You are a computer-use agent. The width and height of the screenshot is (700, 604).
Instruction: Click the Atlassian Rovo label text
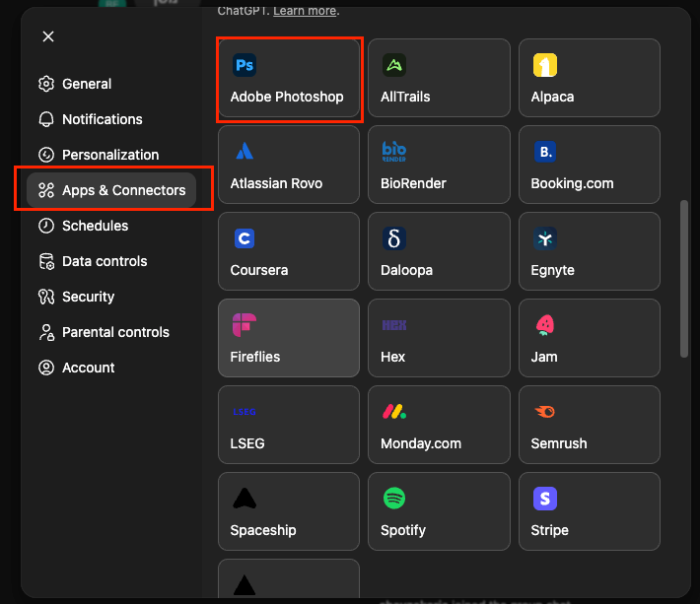[276, 183]
